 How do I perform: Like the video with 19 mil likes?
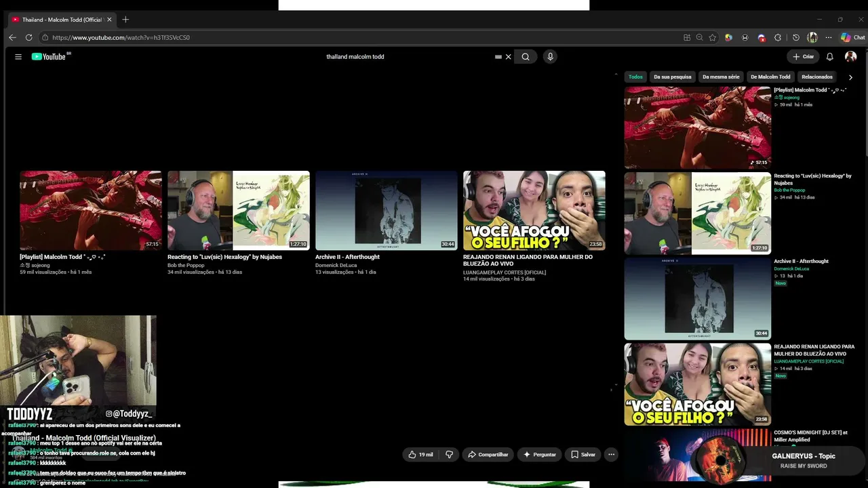[x=420, y=455]
